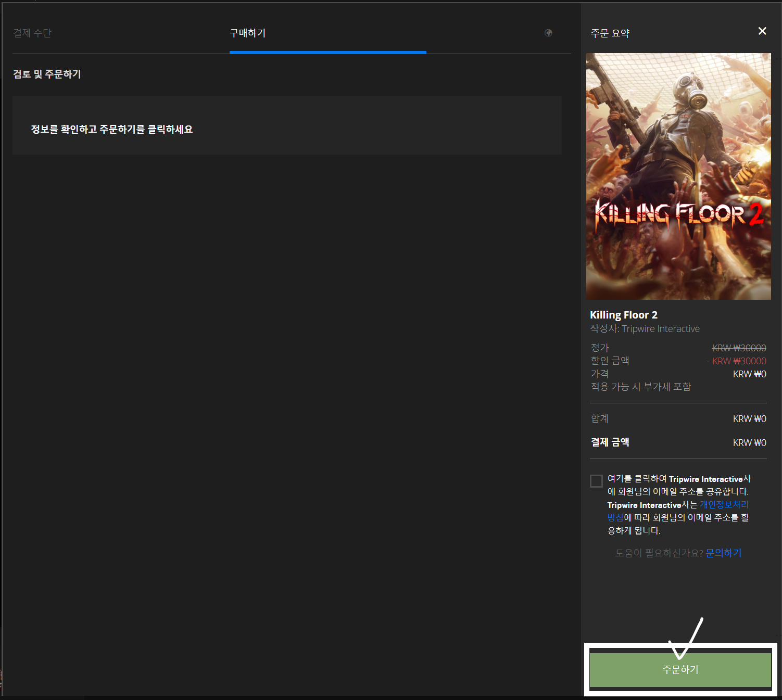Click the 결제 금액 total label

tap(610, 442)
